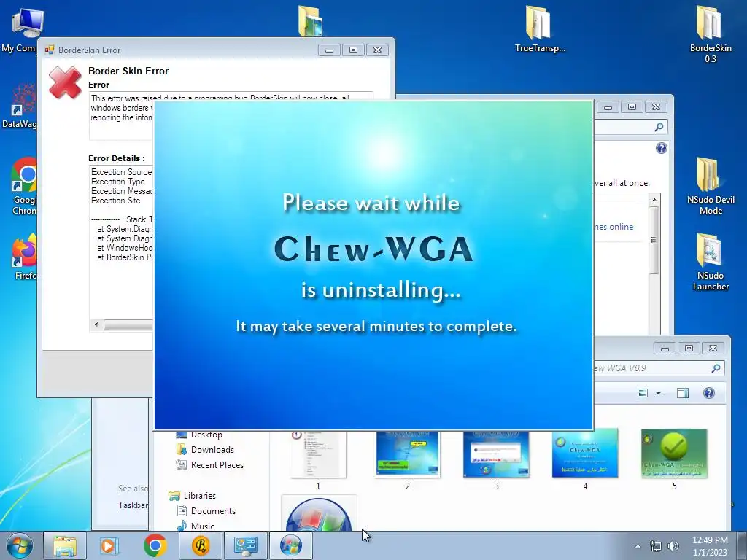
Task: Close the middle control panel window
Action: pos(656,107)
